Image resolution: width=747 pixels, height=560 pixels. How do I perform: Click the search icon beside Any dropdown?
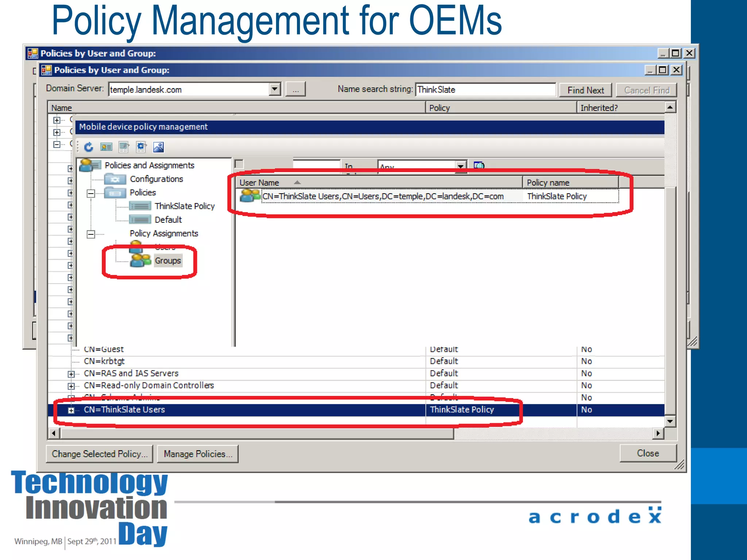pyautogui.click(x=479, y=166)
